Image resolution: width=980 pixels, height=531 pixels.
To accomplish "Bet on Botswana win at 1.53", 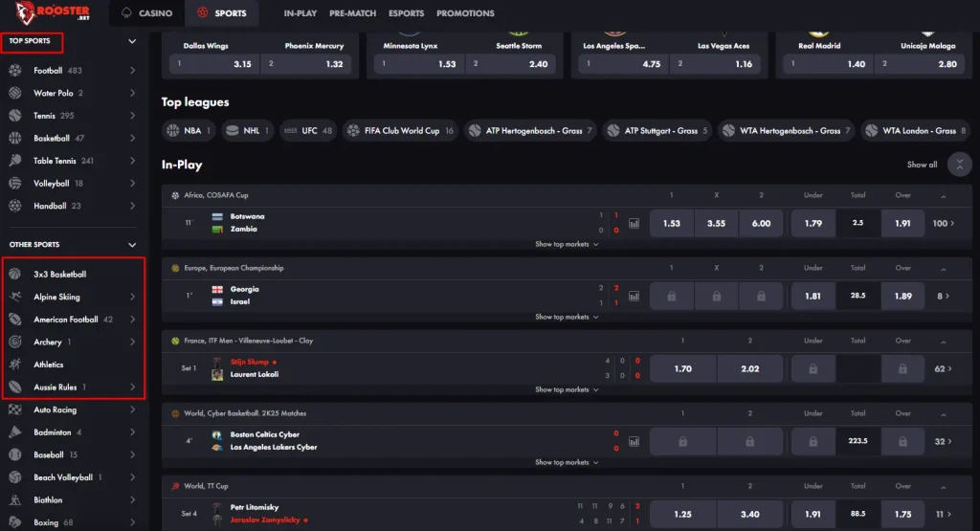I will [x=671, y=224].
